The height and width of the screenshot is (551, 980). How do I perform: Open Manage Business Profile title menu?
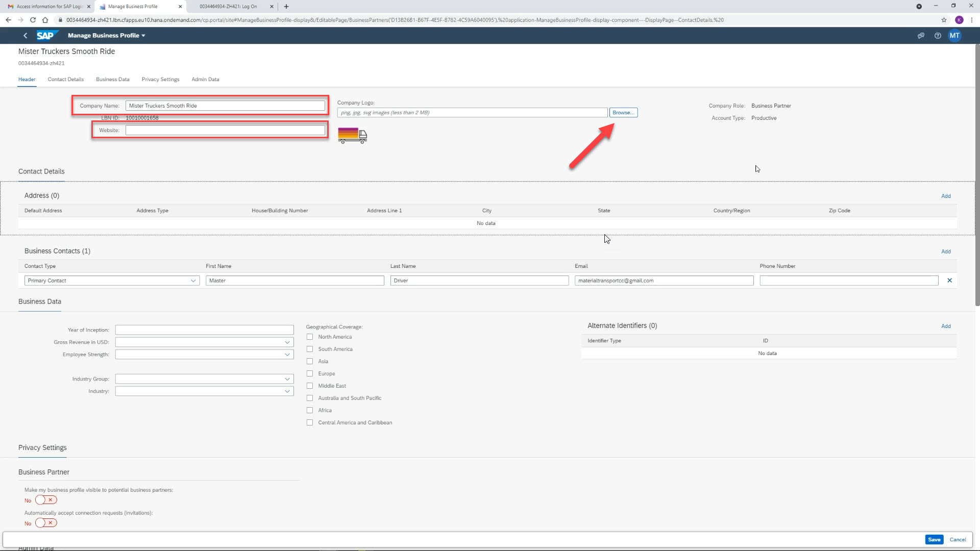[x=107, y=36]
